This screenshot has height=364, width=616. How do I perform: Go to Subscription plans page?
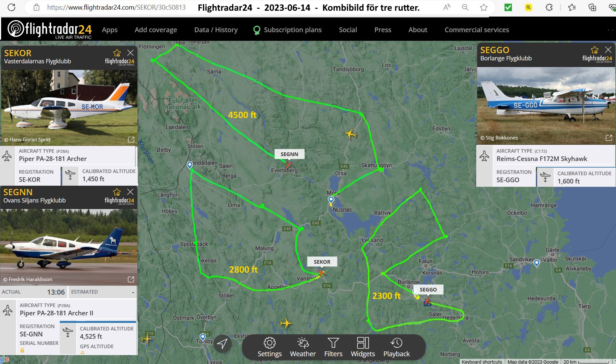(292, 30)
